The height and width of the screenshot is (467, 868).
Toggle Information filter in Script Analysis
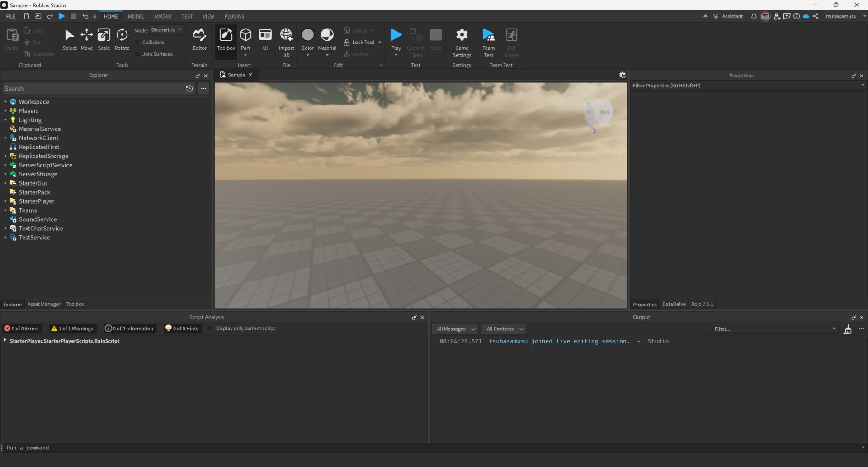click(129, 329)
